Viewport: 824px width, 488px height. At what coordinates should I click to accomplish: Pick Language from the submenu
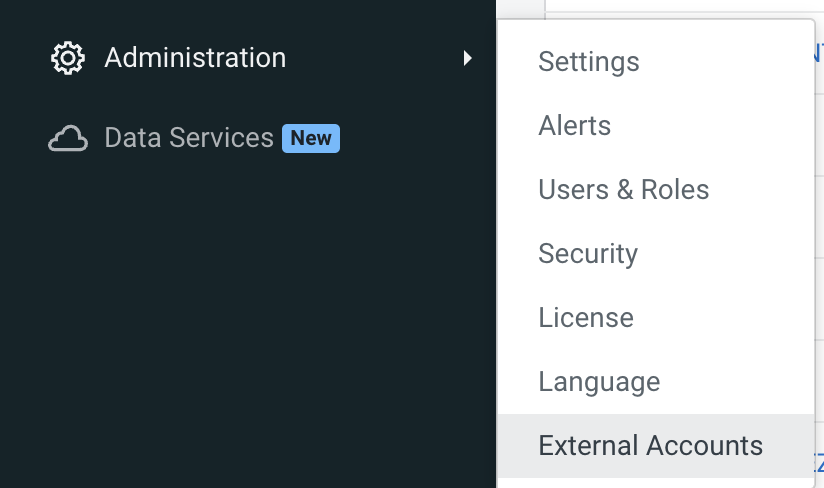pos(599,382)
